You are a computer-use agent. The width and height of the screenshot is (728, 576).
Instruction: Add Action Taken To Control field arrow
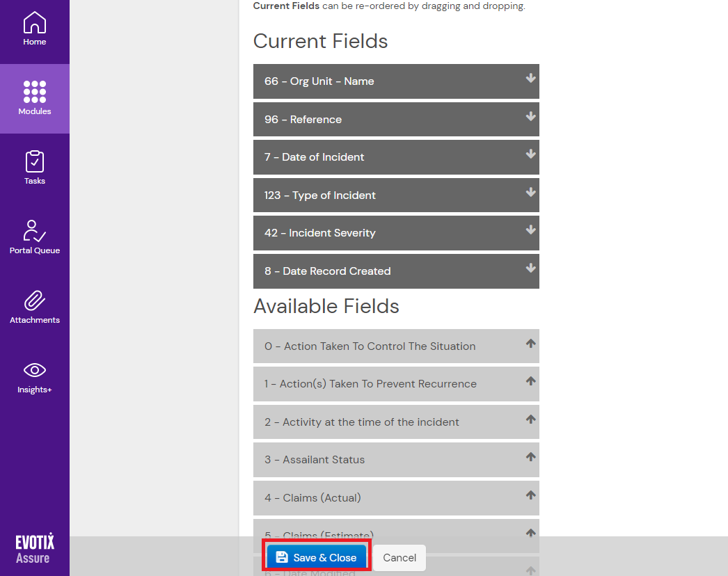click(x=530, y=343)
